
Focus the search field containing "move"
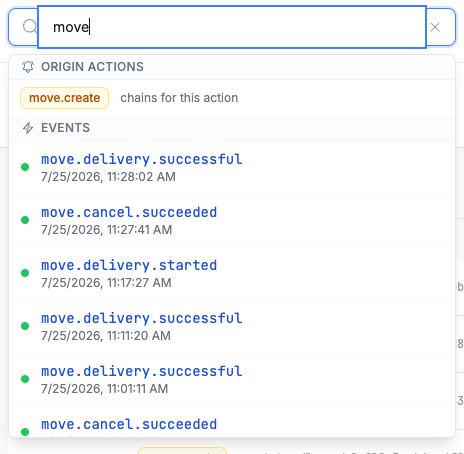[x=232, y=27]
